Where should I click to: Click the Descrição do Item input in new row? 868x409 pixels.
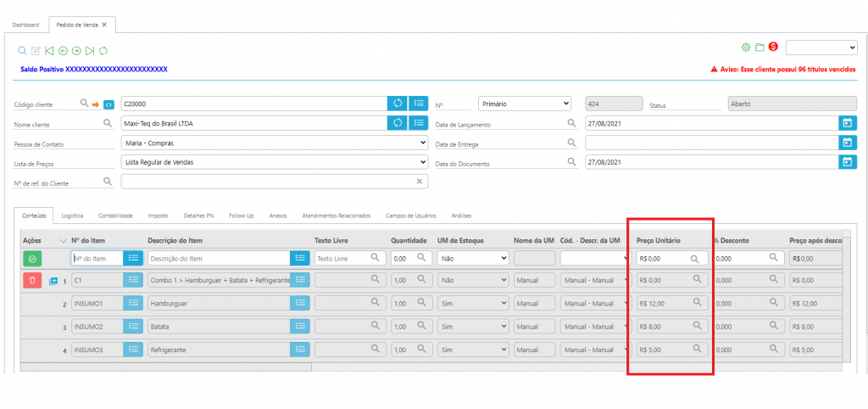pos(219,258)
